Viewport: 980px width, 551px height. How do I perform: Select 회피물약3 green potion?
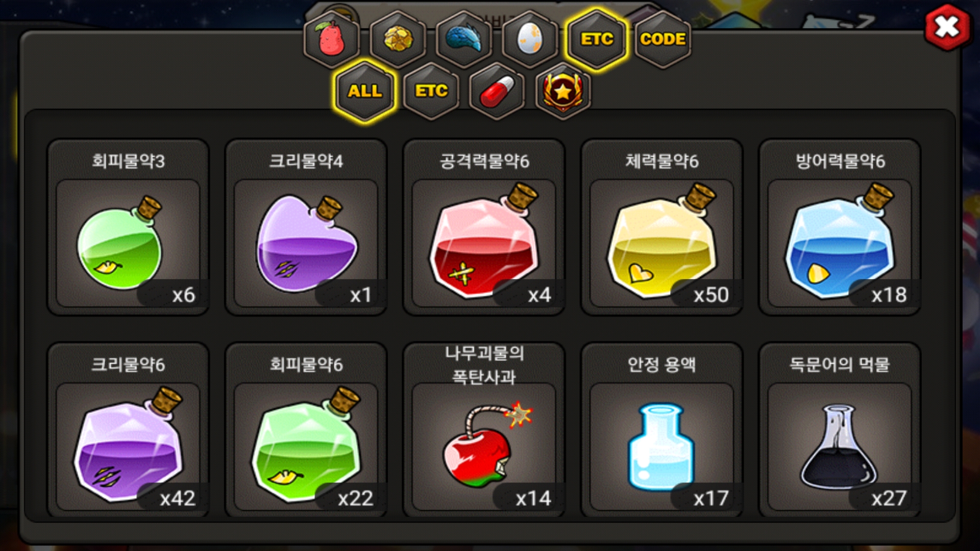(128, 227)
